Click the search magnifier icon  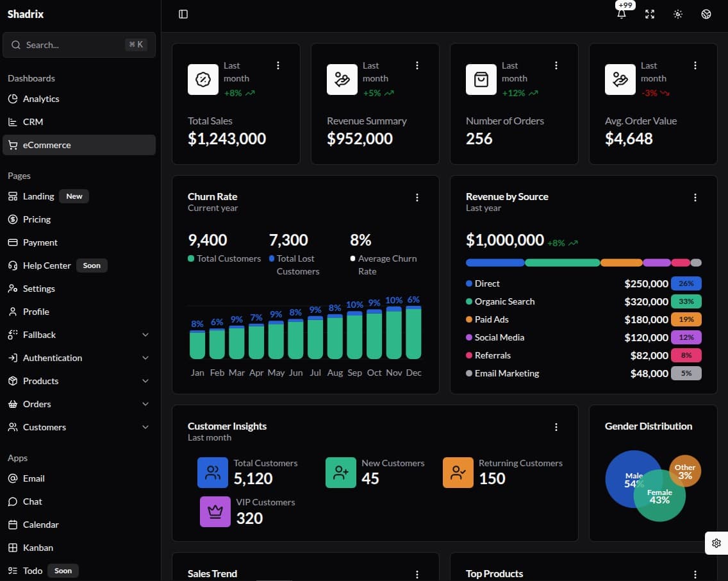[x=16, y=45]
